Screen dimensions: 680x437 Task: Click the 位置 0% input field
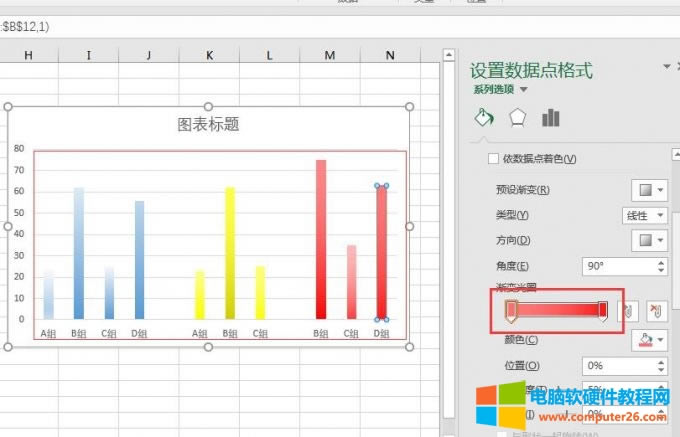pos(617,366)
